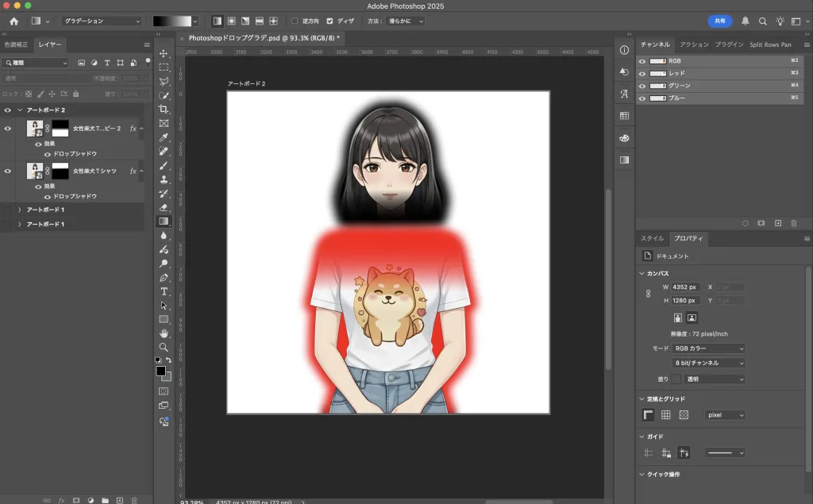This screenshot has height=504, width=813.
Task: Open the RGB カラー mode dropdown
Action: (708, 348)
